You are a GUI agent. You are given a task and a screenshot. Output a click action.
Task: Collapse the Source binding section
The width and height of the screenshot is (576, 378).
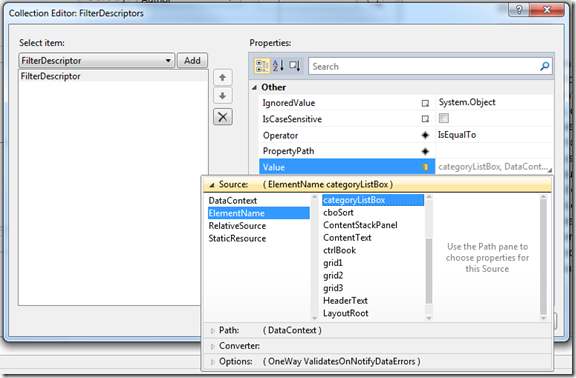(x=212, y=185)
